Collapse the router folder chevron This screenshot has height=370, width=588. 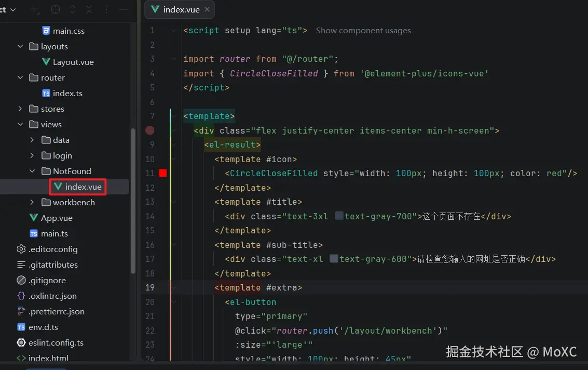click(20, 77)
